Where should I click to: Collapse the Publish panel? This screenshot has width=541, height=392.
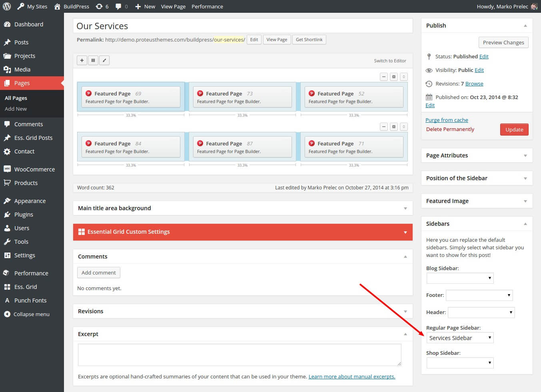point(525,26)
